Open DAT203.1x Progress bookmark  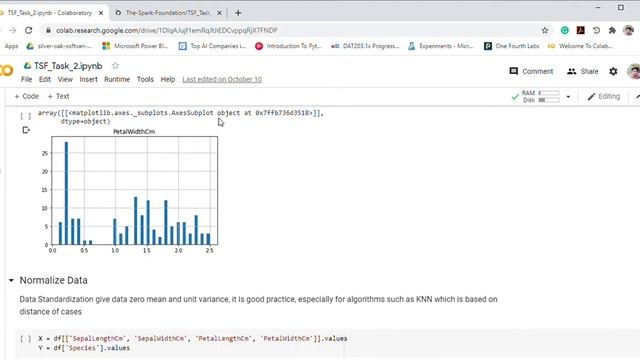coord(365,46)
